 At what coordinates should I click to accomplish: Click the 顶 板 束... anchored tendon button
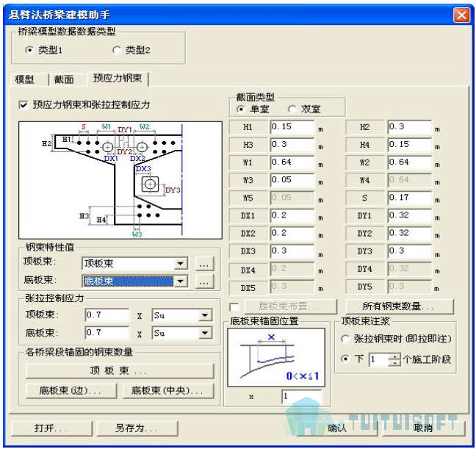point(120,371)
